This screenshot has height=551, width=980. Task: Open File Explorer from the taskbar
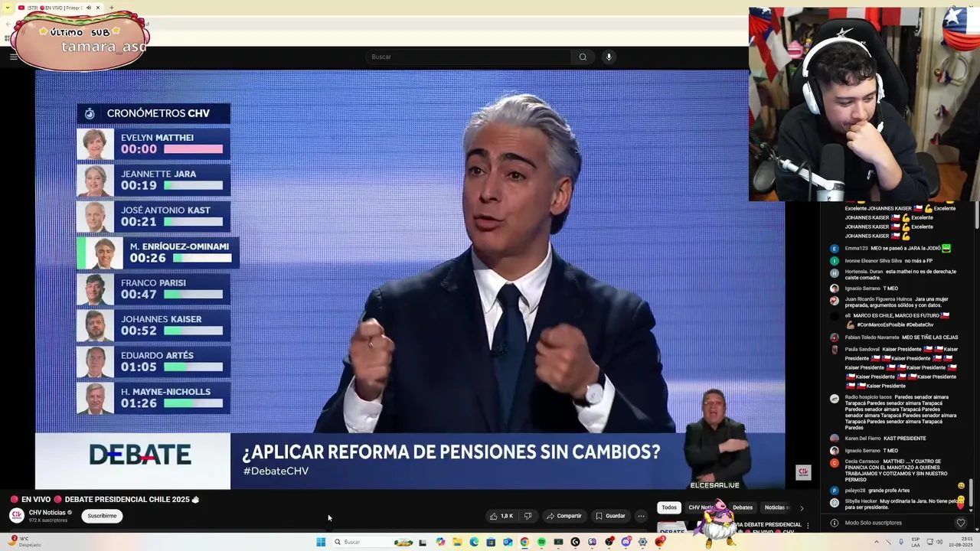pos(457,542)
